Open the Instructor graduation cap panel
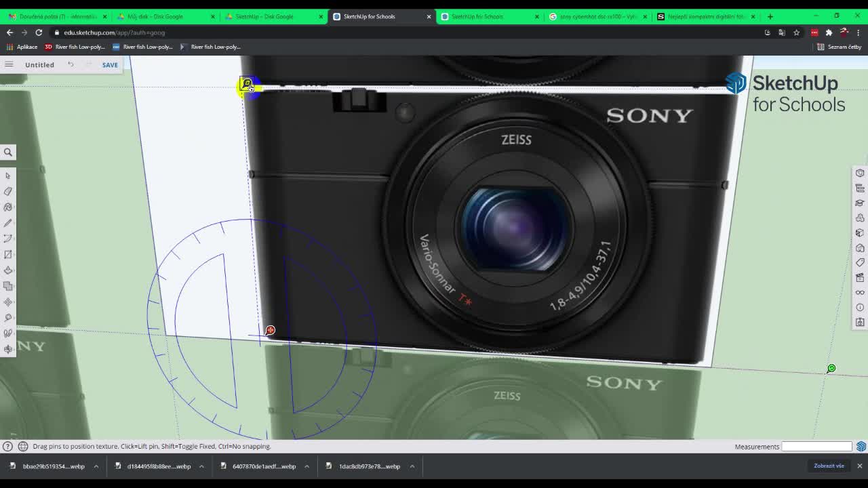Screen dimensions: 868x488 [860, 203]
